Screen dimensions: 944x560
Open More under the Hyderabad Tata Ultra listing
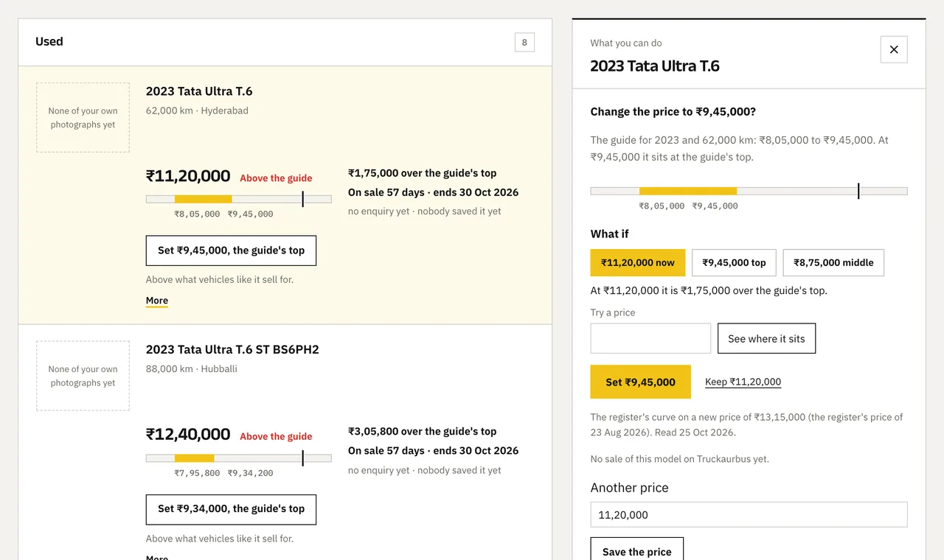[x=157, y=301]
